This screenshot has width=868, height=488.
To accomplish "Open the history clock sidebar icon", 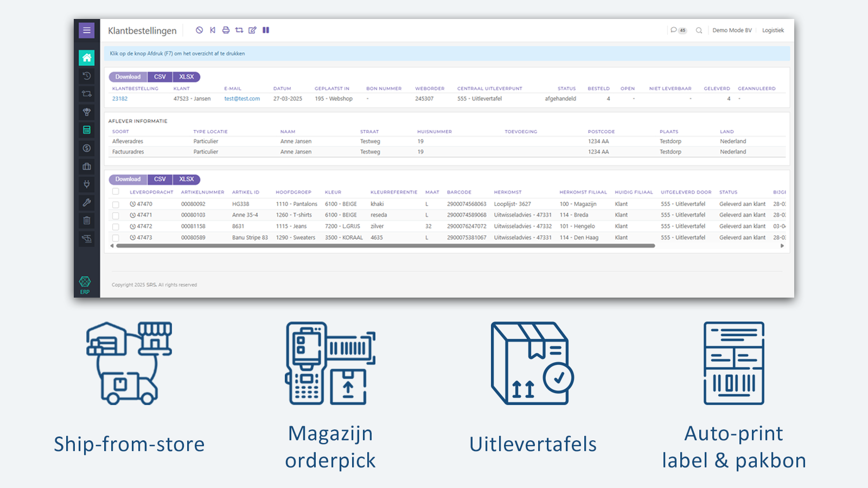I will point(86,76).
